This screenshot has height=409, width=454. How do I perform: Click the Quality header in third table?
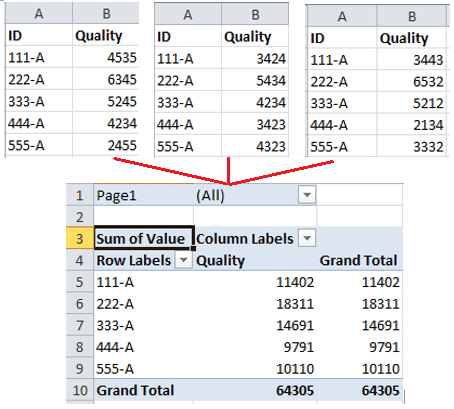coord(411,38)
